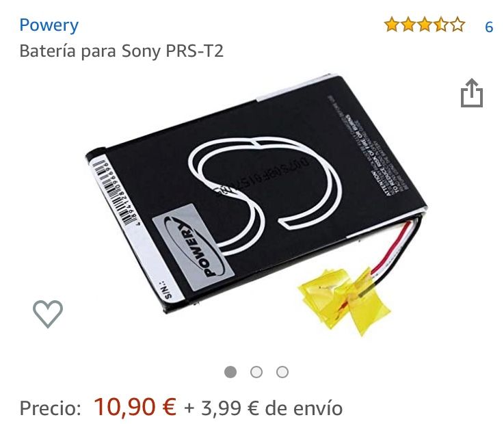Click the product title Batería para Sony PRS-T2
This screenshot has width=504, height=424.
(x=122, y=51)
